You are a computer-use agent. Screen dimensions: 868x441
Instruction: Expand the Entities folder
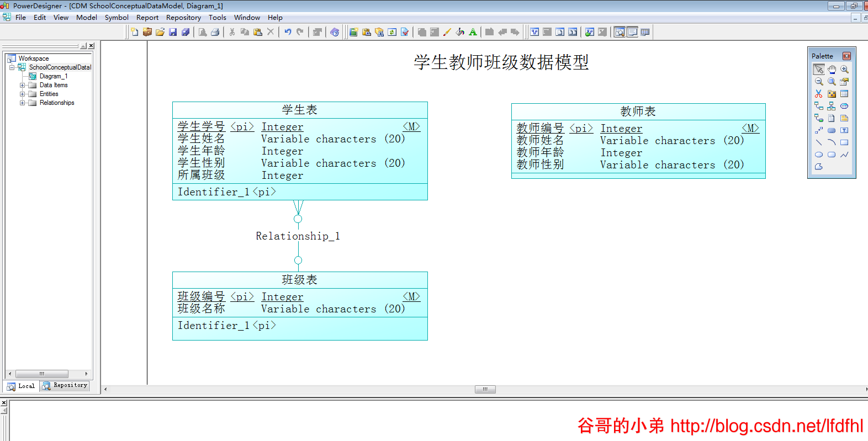click(22, 94)
